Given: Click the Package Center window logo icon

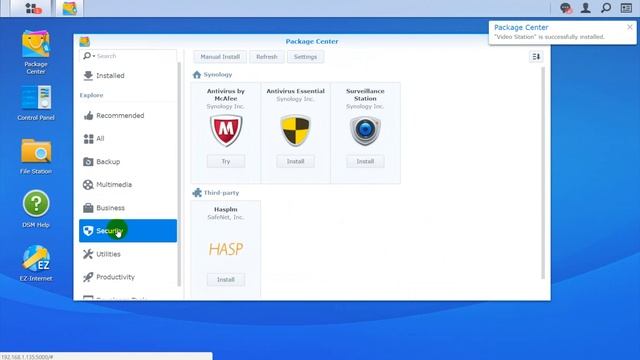Looking at the screenshot, I should (84, 41).
